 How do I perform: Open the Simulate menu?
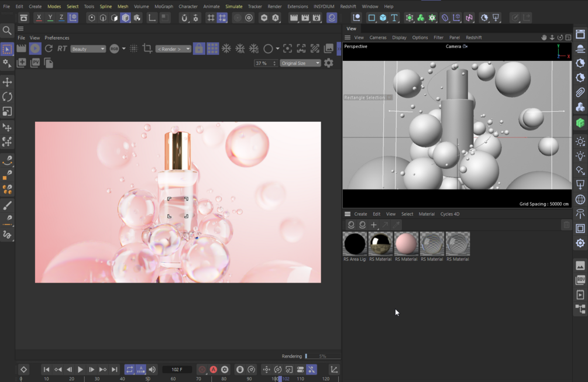[x=233, y=6]
